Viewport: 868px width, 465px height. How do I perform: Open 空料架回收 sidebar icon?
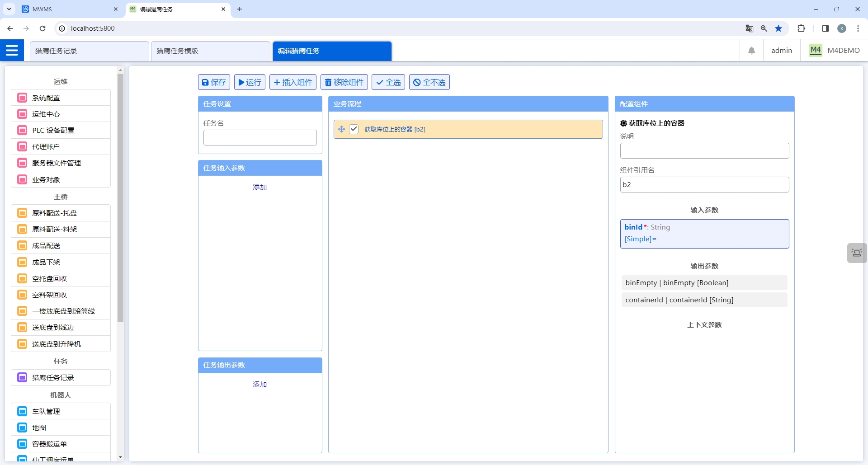click(x=22, y=295)
